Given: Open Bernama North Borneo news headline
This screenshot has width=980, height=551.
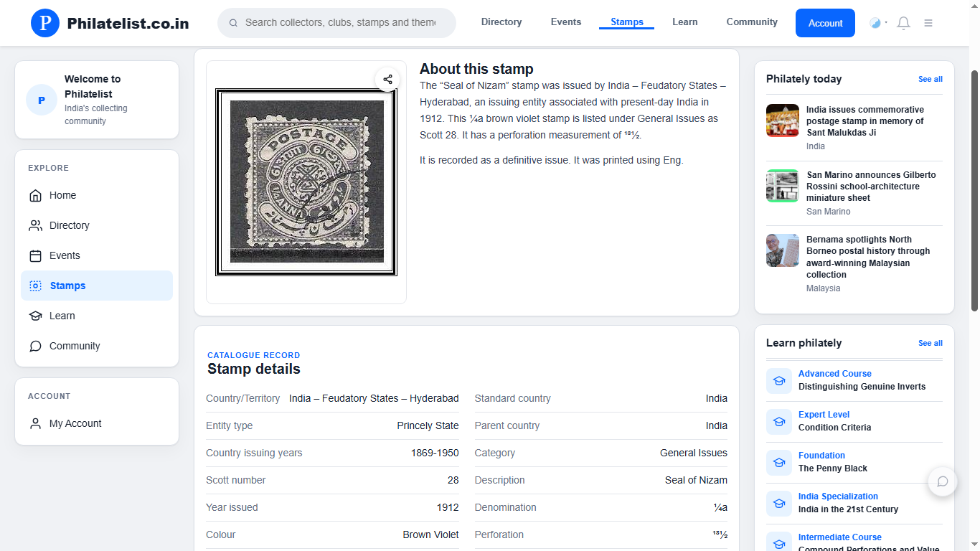Looking at the screenshot, I should 868,257.
